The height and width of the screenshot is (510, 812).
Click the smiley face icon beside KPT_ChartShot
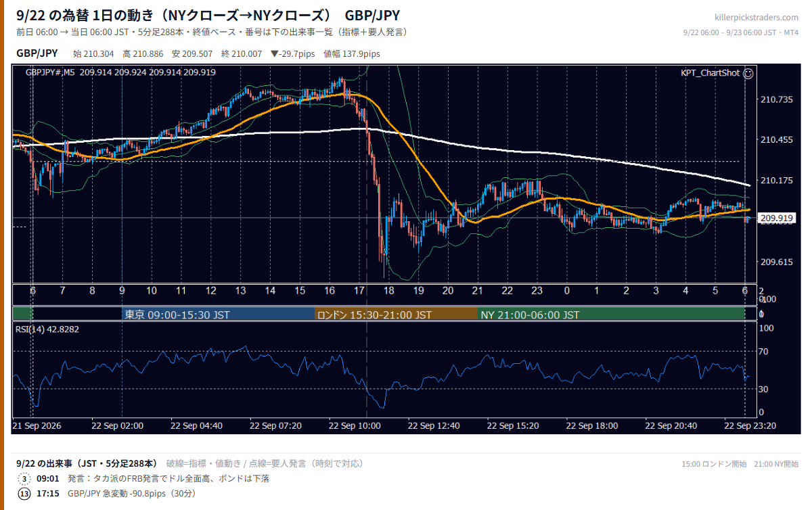[x=748, y=73]
